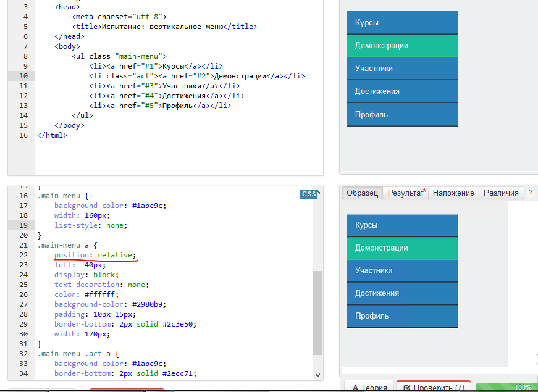Screen dimensions: 538x392
Task: Click the "position: relative;" declaration
Action: (x=95, y=255)
